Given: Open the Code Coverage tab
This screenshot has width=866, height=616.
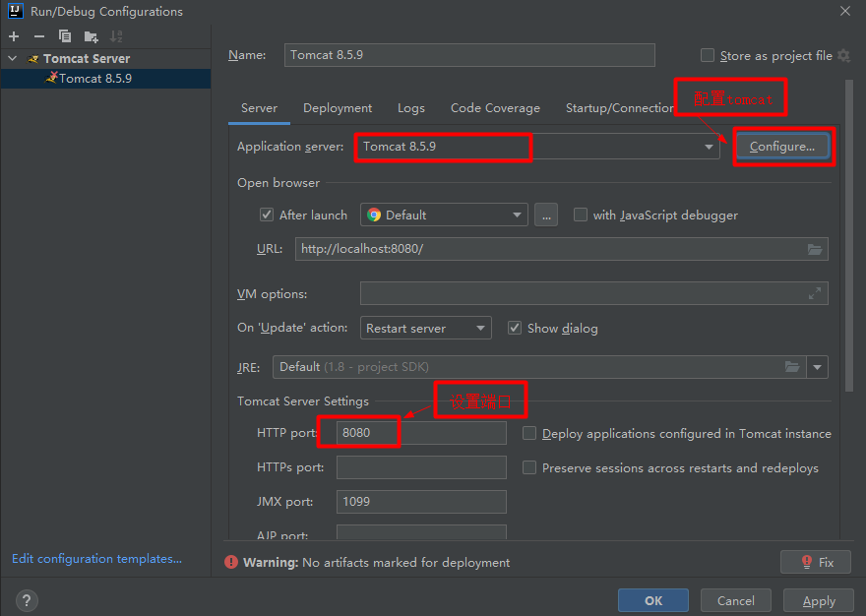Looking at the screenshot, I should (495, 108).
